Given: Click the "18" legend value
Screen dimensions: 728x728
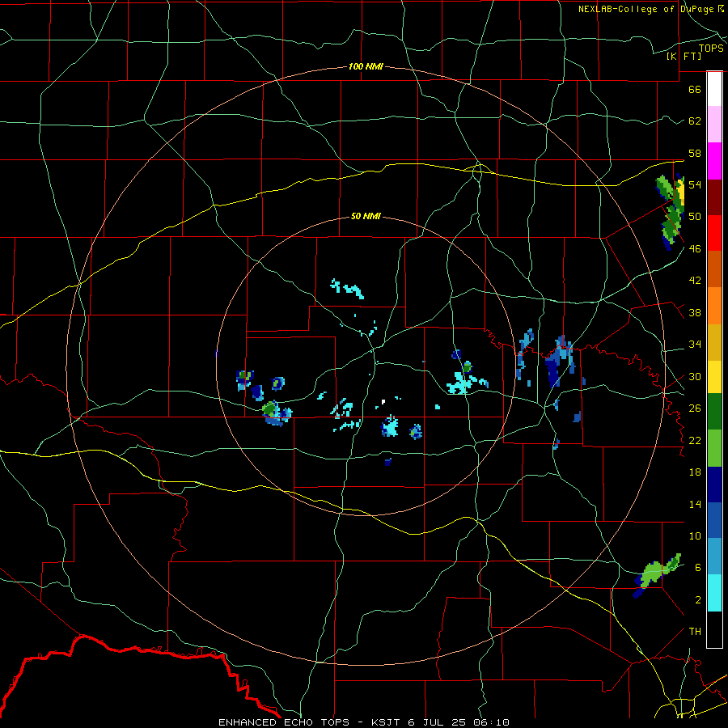Looking at the screenshot, I should tap(695, 472).
